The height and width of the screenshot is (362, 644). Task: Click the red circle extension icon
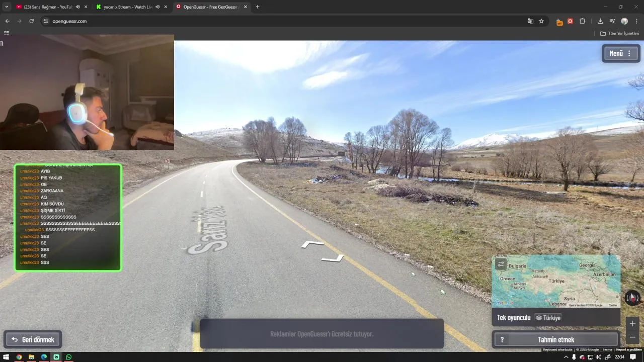[x=570, y=21]
